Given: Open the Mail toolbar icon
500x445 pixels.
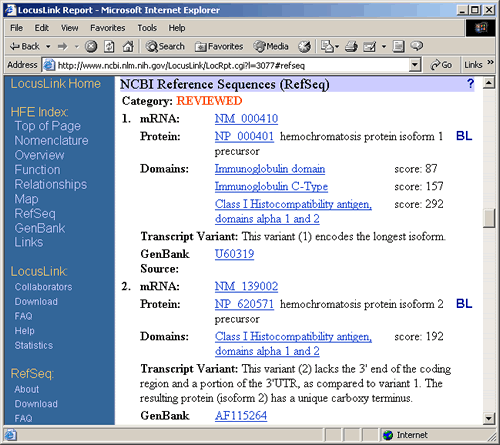Looking at the screenshot, I should click(328, 46).
